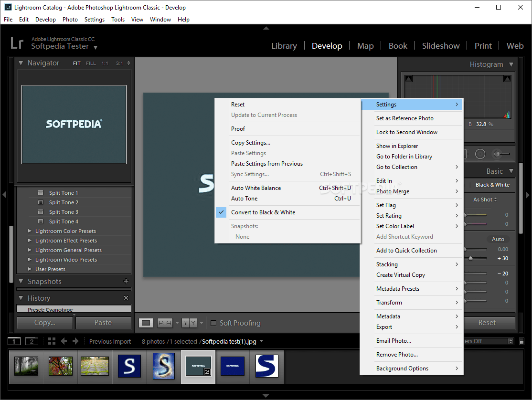Hide the top module picker panel arrow

pos(266,28)
